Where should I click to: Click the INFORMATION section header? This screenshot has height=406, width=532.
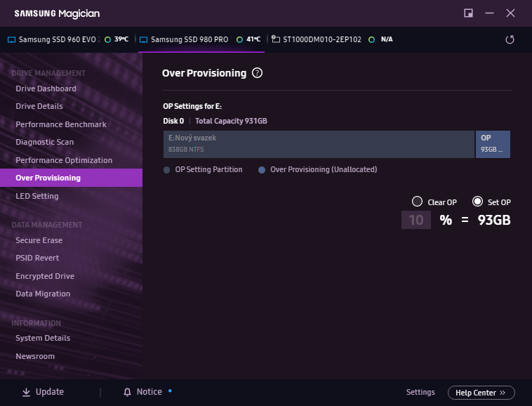pos(36,323)
